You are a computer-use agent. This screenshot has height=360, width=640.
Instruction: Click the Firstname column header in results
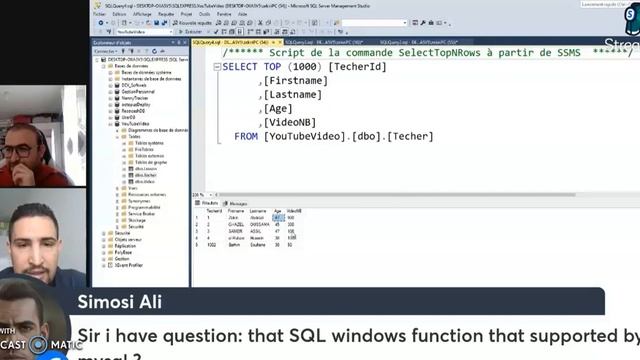[236, 211]
